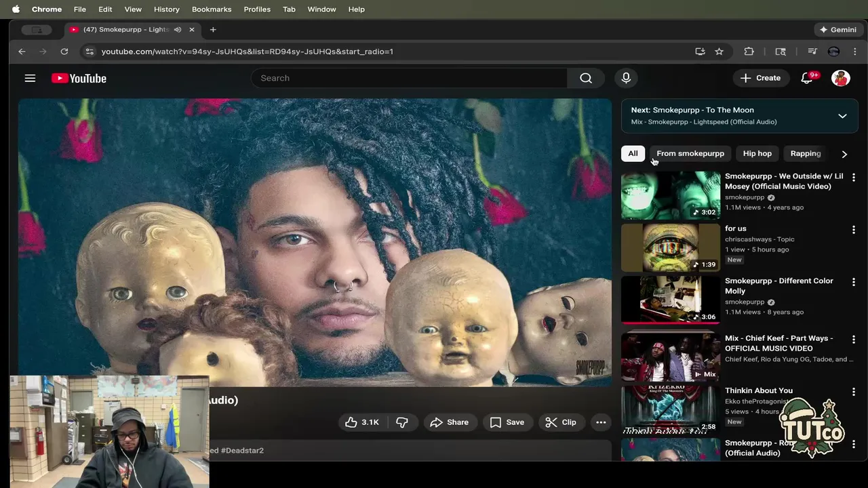Open the YouTube hamburger guide menu

[30, 78]
